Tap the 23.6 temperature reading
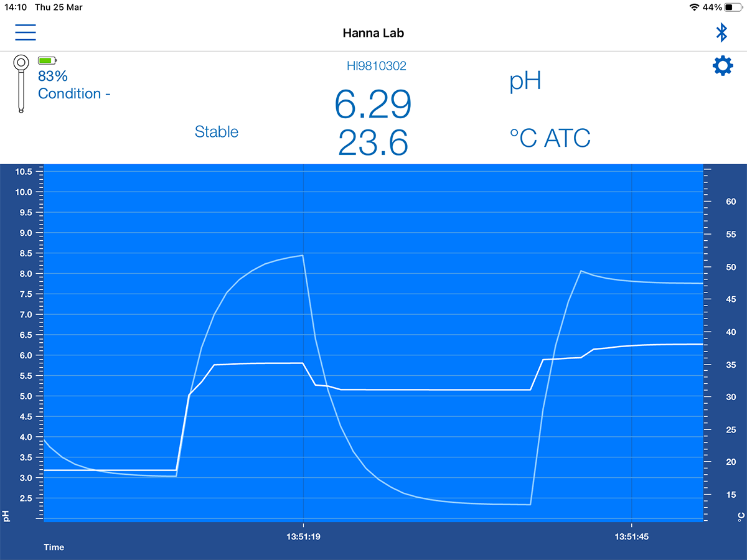Screen dimensions: 747x560 (x=373, y=143)
